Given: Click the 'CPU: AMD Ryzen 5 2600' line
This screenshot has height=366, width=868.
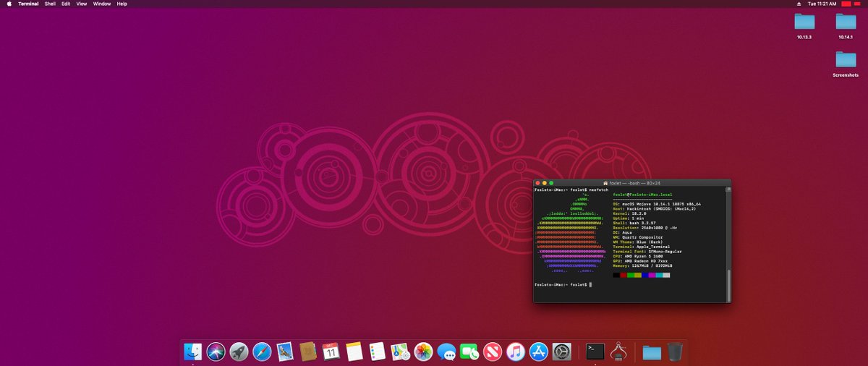Looking at the screenshot, I should [638, 256].
